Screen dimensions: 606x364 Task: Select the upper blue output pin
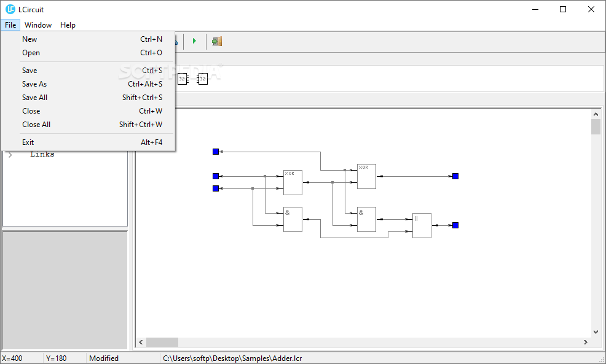tap(455, 176)
